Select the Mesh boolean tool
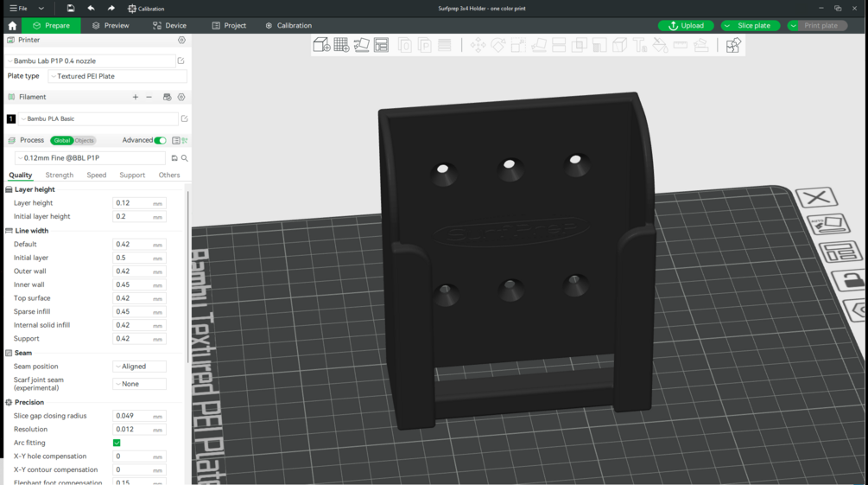 coord(579,45)
